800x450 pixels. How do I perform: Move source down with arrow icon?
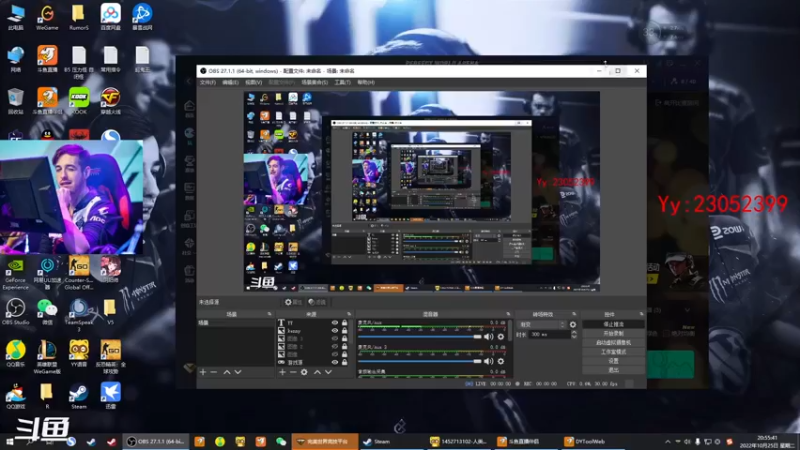click(329, 372)
